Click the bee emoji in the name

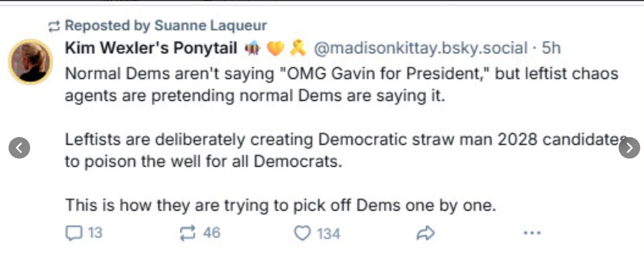tap(252, 49)
